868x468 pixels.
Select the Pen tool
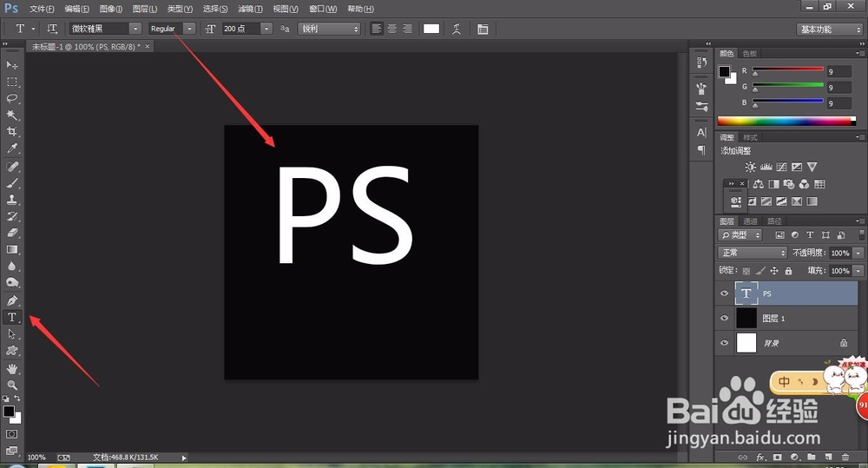[11, 300]
